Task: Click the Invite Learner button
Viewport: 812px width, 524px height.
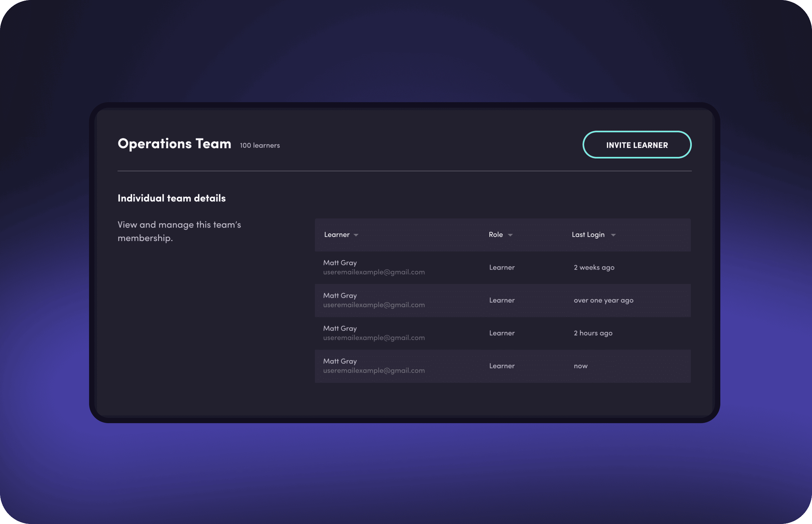Action: coord(637,145)
